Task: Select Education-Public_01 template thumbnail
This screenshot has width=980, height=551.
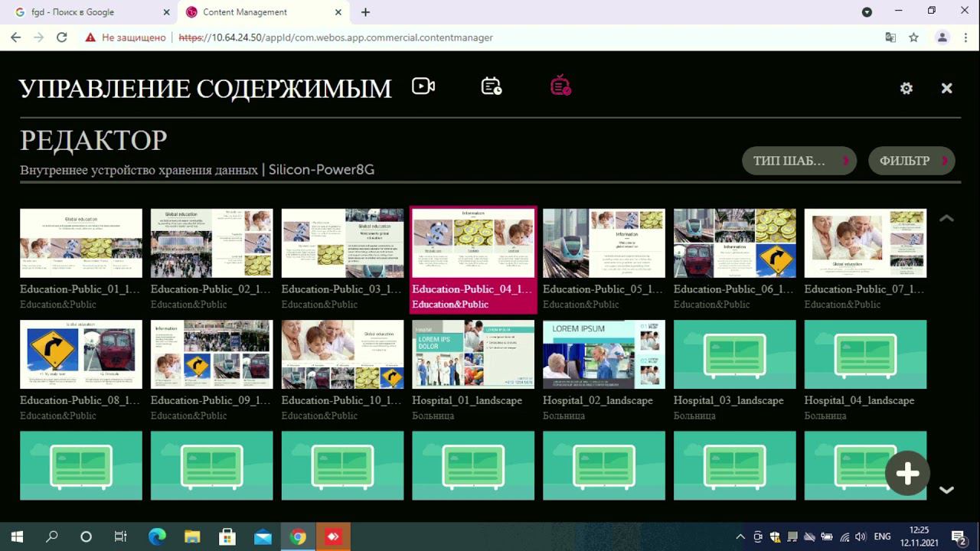Action: pos(81,243)
